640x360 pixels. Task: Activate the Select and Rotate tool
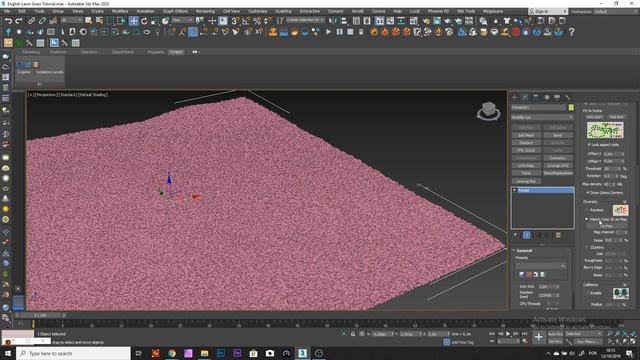click(144, 21)
